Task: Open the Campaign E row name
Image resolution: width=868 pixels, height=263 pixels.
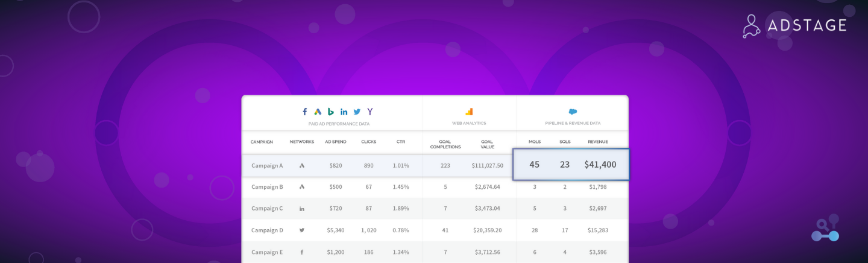Action: [267, 252]
